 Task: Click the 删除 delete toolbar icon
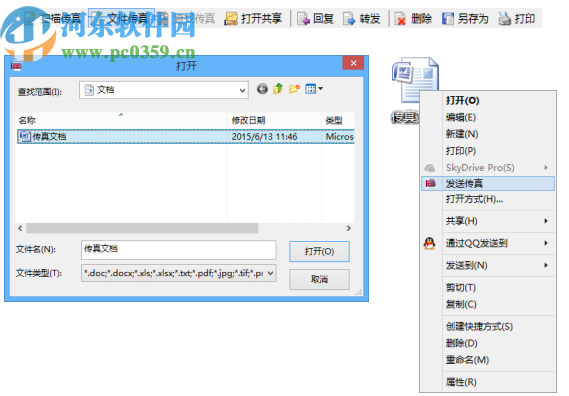pyautogui.click(x=401, y=19)
